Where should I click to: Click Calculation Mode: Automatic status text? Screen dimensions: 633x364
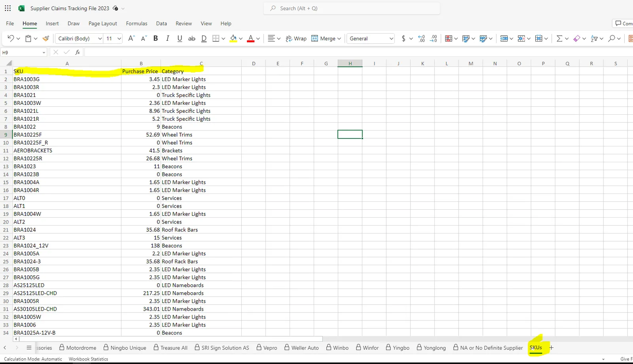[x=33, y=359]
